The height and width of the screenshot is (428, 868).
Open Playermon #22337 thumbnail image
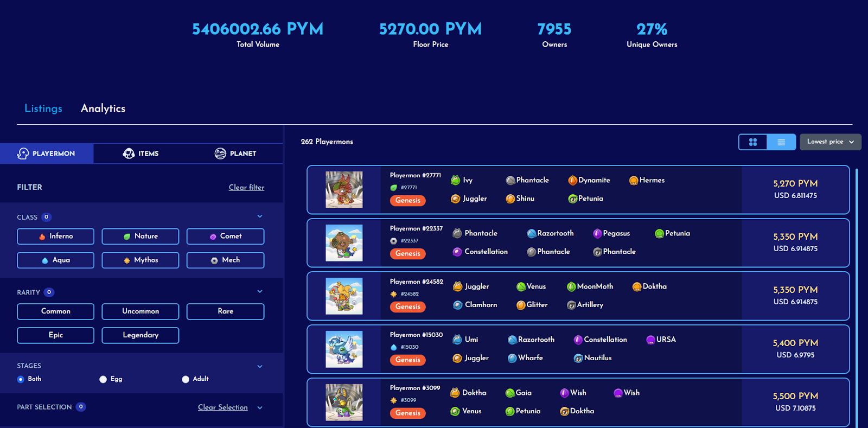344,243
